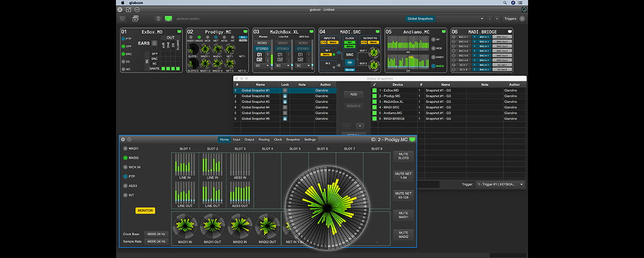The image size is (644, 258).
Task: Toggle the SRC ON button on the MADI.SRC tile
Action: (349, 61)
